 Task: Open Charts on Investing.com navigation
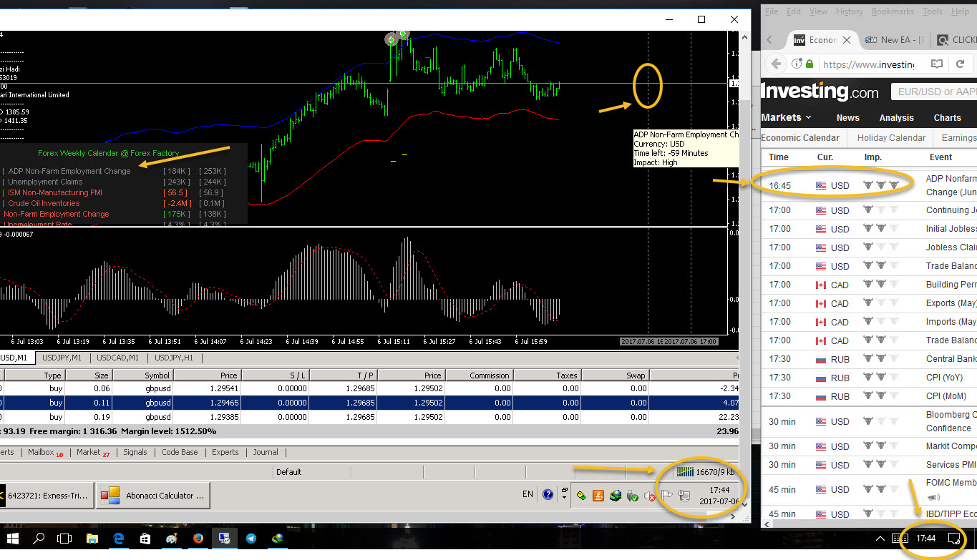click(x=947, y=118)
